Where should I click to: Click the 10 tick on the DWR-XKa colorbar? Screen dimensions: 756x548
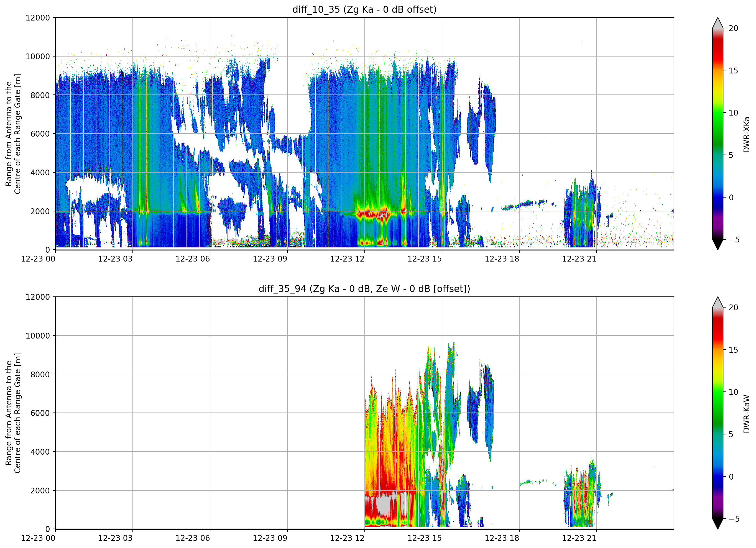click(733, 113)
